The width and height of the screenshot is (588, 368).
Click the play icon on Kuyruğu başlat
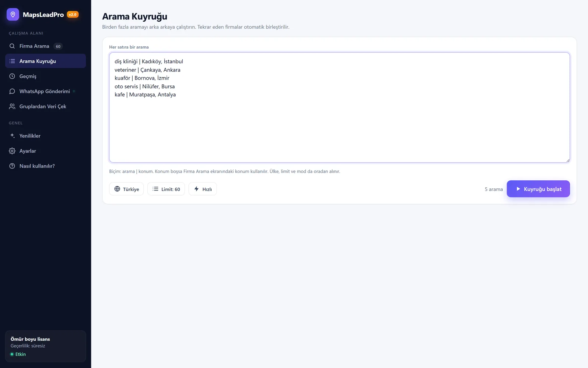pos(518,189)
